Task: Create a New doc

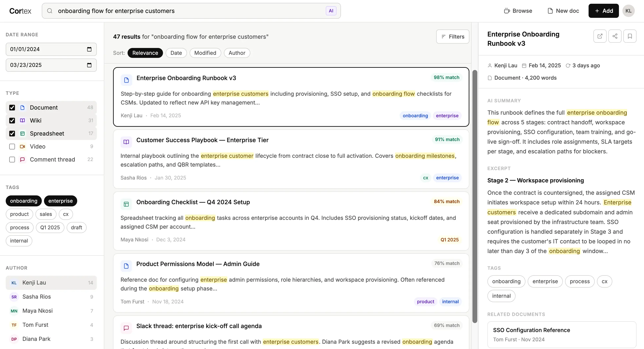Action: (x=563, y=11)
